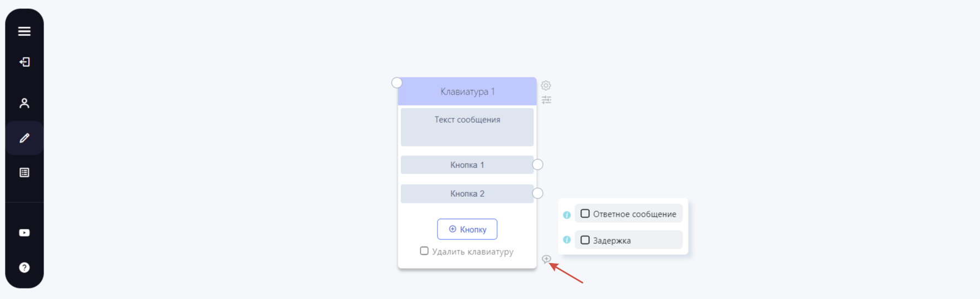Click the logout exit icon
This screenshot has width=980, height=299.
pyautogui.click(x=24, y=62)
